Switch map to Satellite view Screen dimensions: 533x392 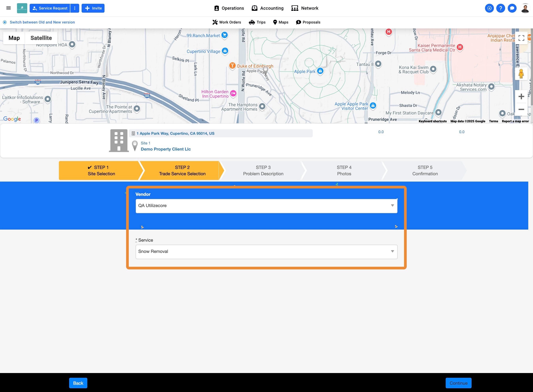41,38
